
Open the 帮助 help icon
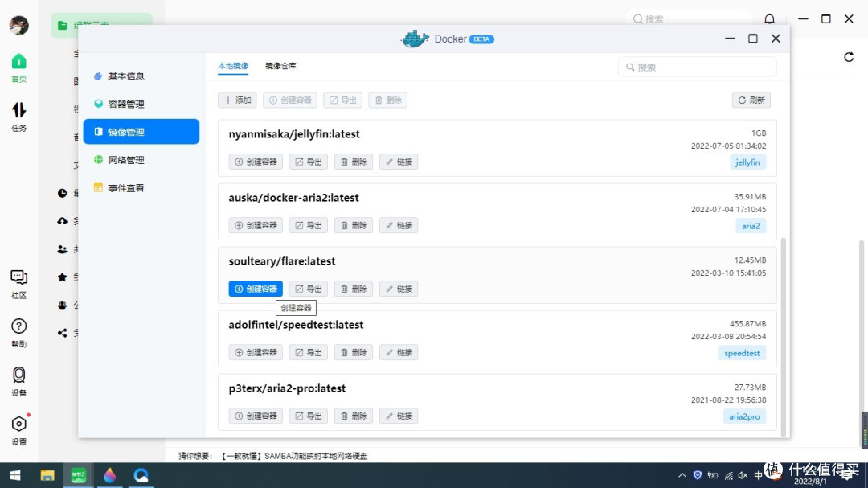tap(18, 326)
